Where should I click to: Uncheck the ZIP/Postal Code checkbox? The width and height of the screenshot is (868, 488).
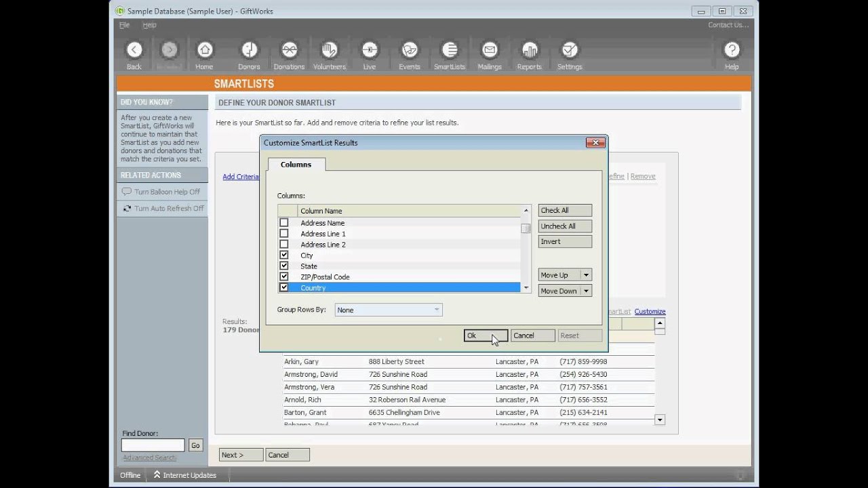(x=284, y=277)
